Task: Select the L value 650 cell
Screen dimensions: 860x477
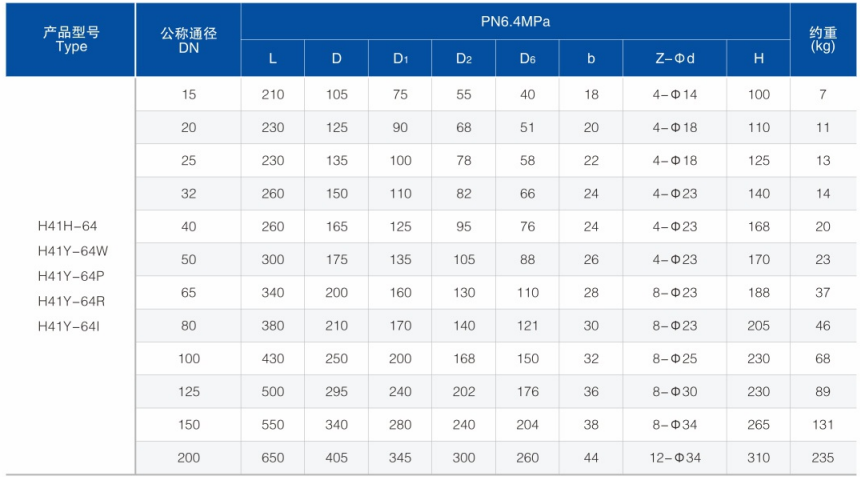Action: 273,458
